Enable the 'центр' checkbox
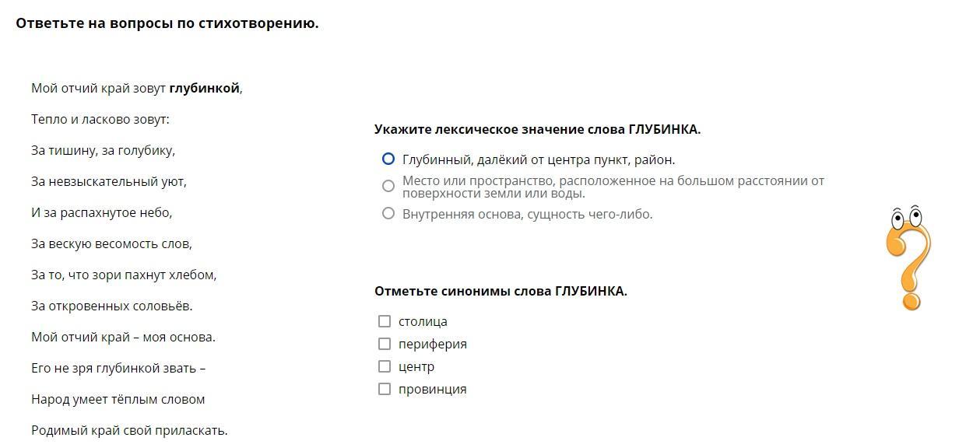The image size is (980, 448). tap(385, 366)
